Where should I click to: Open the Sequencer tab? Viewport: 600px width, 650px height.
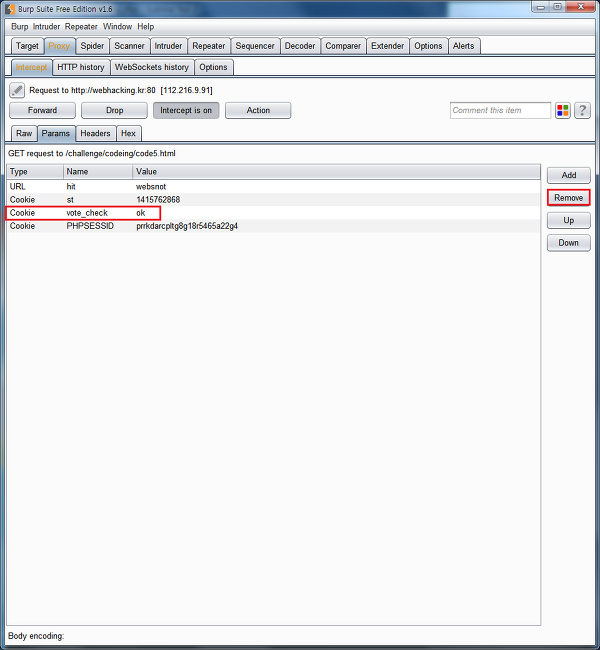point(255,46)
